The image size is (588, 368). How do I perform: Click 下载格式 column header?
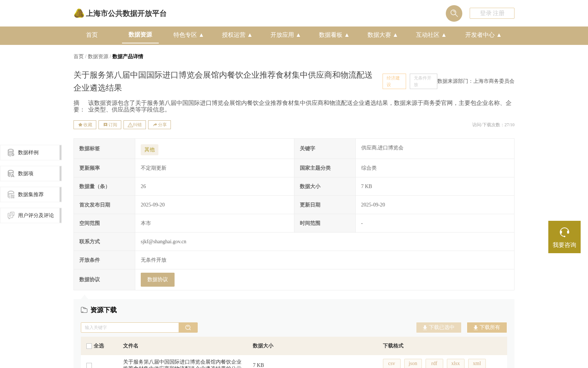[393, 346]
